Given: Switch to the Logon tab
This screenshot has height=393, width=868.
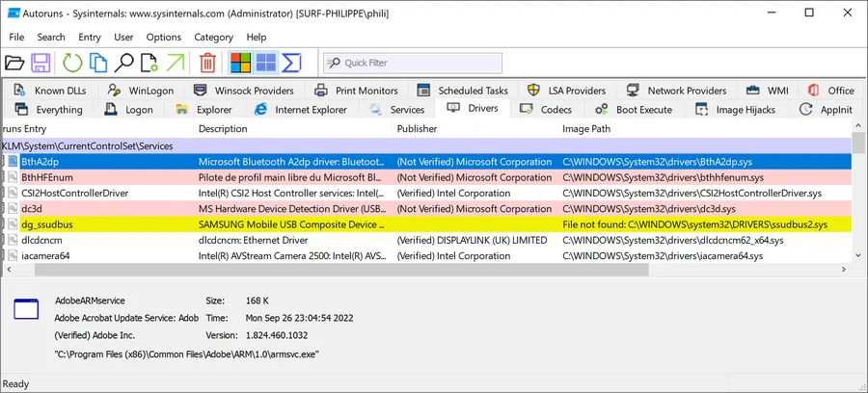Looking at the screenshot, I should pos(129,110).
